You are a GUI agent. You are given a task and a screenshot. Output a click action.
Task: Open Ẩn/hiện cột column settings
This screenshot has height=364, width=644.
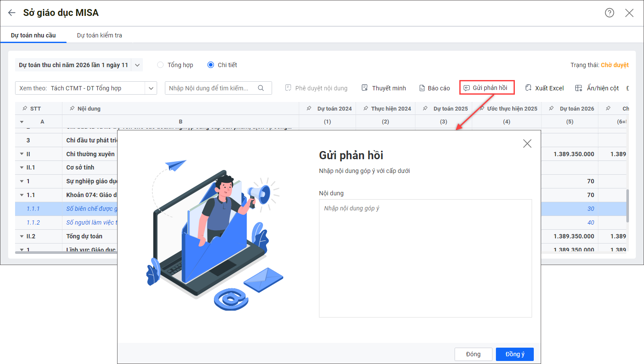597,88
